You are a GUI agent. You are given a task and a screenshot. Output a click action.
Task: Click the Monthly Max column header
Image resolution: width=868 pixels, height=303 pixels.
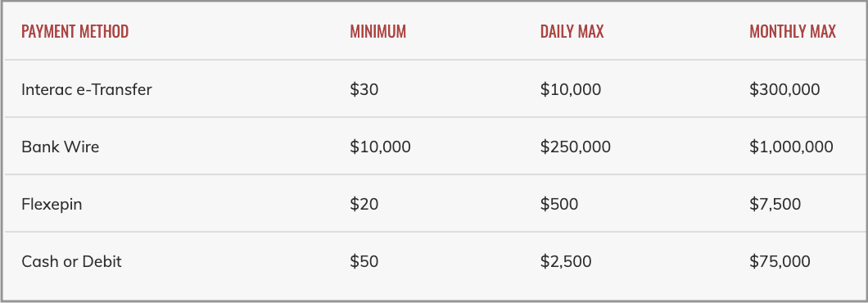pyautogui.click(x=792, y=32)
